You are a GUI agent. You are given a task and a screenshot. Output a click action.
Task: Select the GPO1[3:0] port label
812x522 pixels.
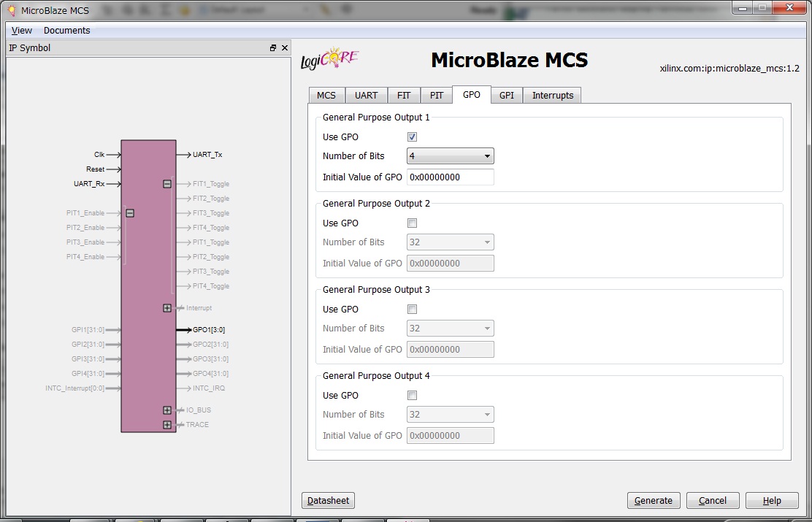point(209,330)
